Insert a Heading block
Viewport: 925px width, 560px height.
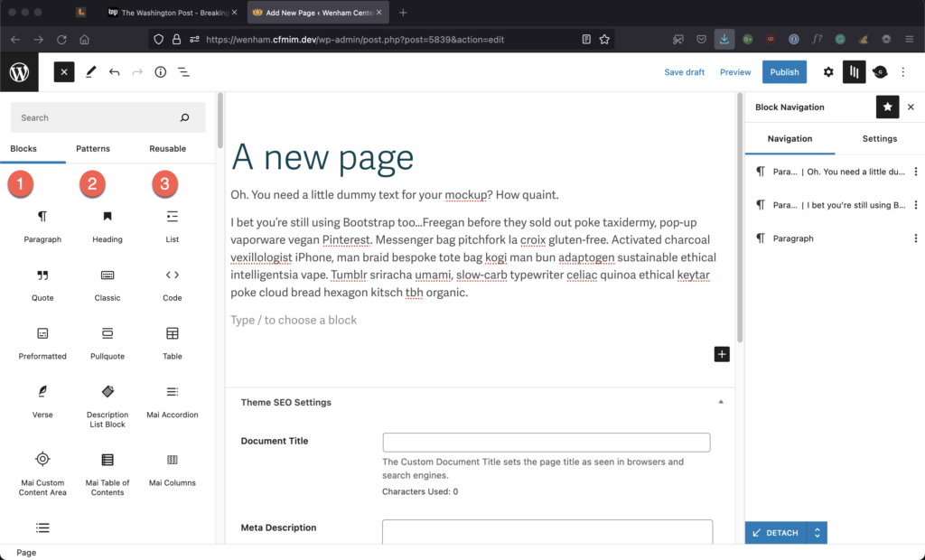tap(107, 226)
